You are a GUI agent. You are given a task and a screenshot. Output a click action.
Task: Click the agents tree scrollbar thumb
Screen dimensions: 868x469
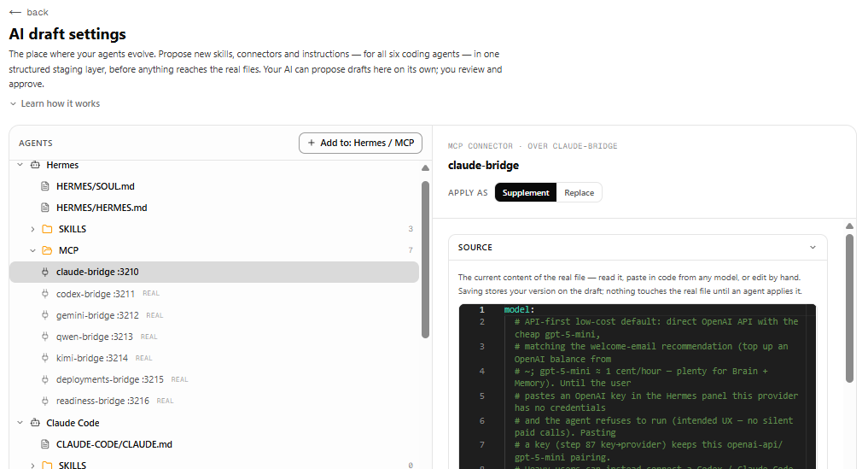(425, 260)
